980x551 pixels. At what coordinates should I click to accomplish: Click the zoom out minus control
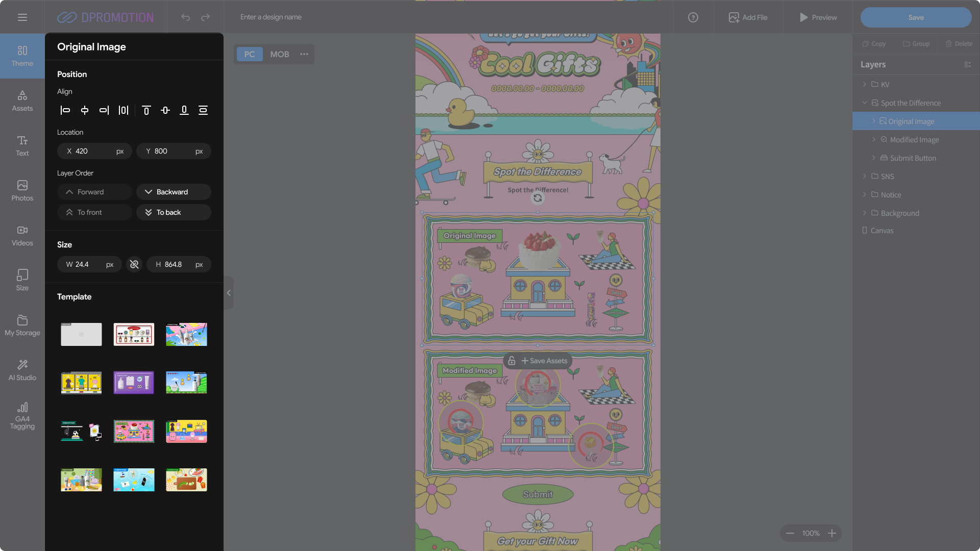(x=790, y=533)
